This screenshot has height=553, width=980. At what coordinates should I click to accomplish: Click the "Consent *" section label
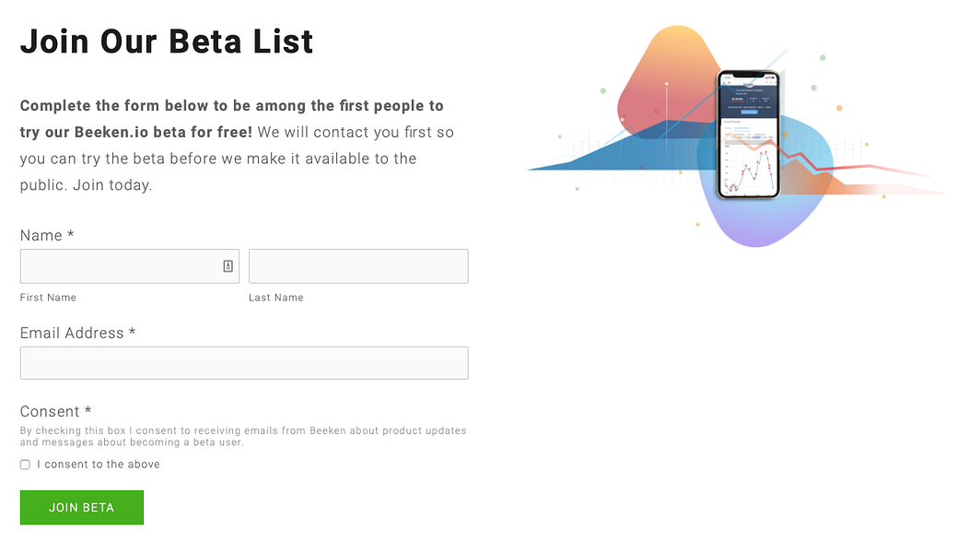click(55, 411)
